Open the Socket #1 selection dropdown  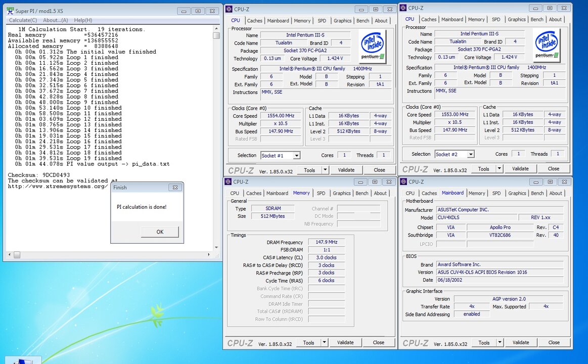(296, 156)
